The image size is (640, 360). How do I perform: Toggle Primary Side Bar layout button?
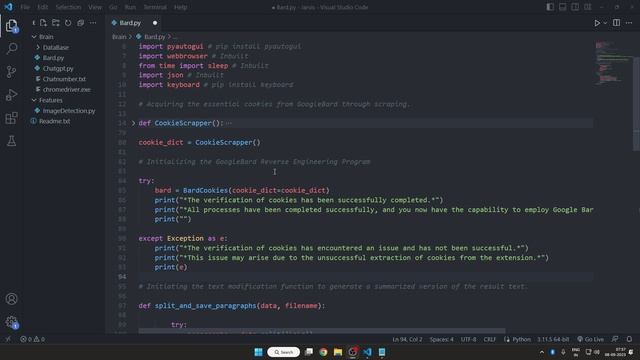(550, 7)
